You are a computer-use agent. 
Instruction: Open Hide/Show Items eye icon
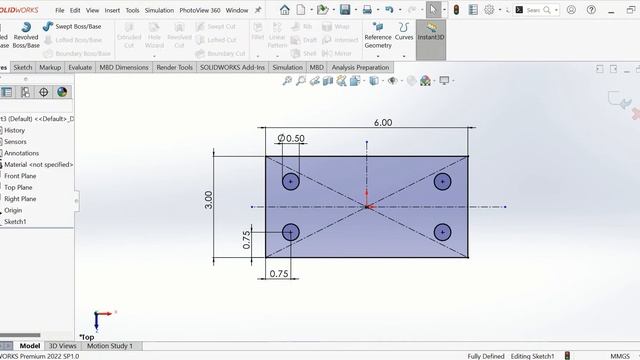tap(393, 81)
